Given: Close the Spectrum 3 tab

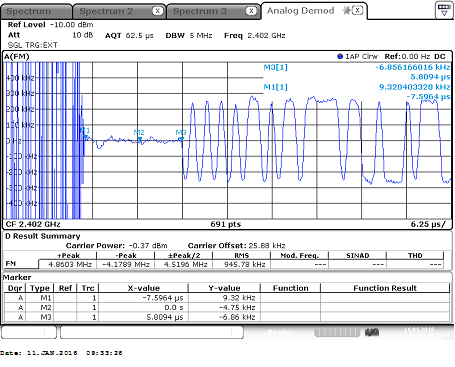Looking at the screenshot, I should pos(251,11).
